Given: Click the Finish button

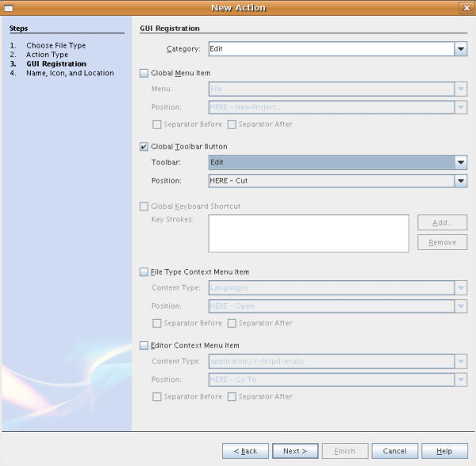Looking at the screenshot, I should click(x=345, y=451).
